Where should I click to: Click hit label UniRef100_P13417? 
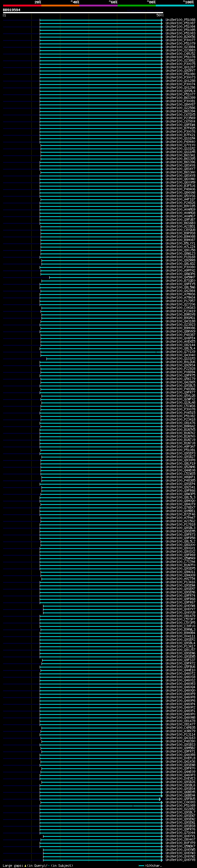coord(180,646)
